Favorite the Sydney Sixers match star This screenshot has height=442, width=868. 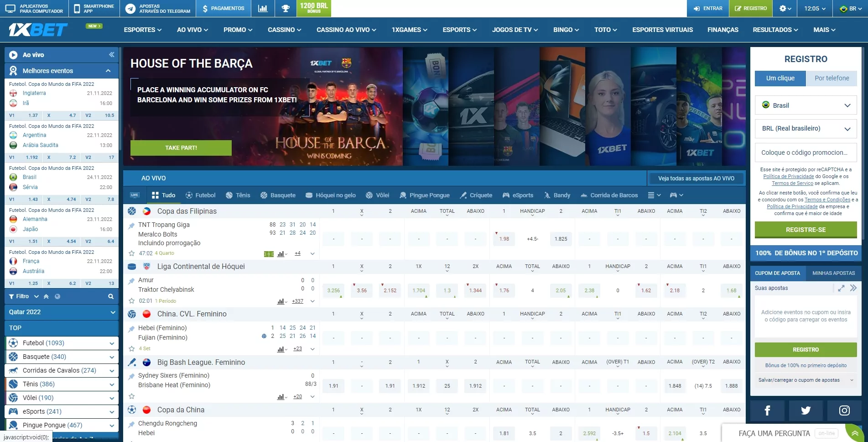[131, 396]
